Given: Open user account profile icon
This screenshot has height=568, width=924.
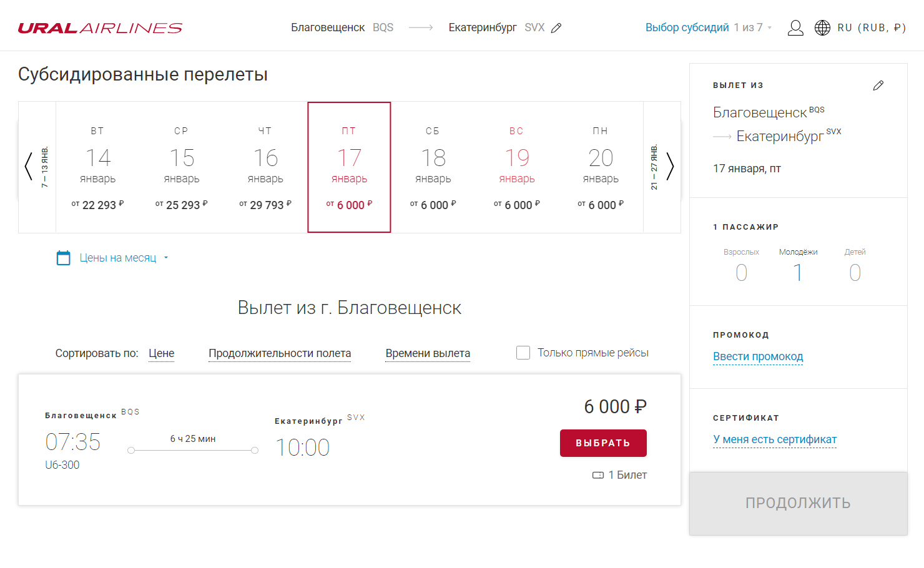Looking at the screenshot, I should pos(795,27).
